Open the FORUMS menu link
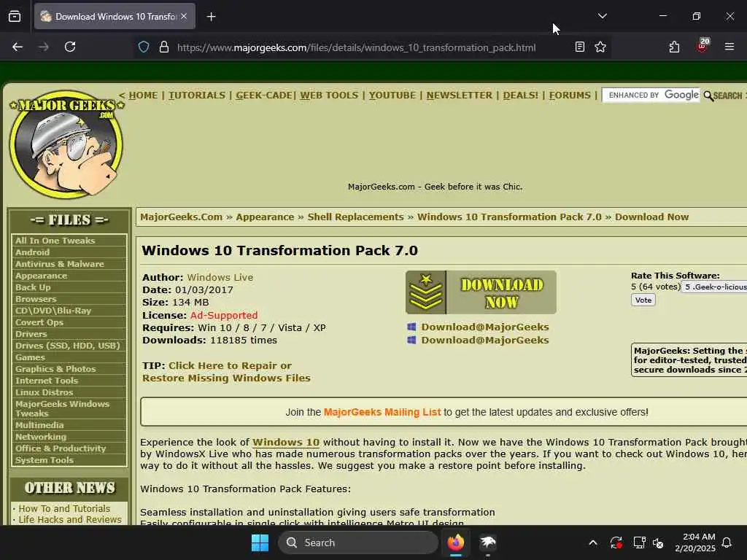 [570, 96]
